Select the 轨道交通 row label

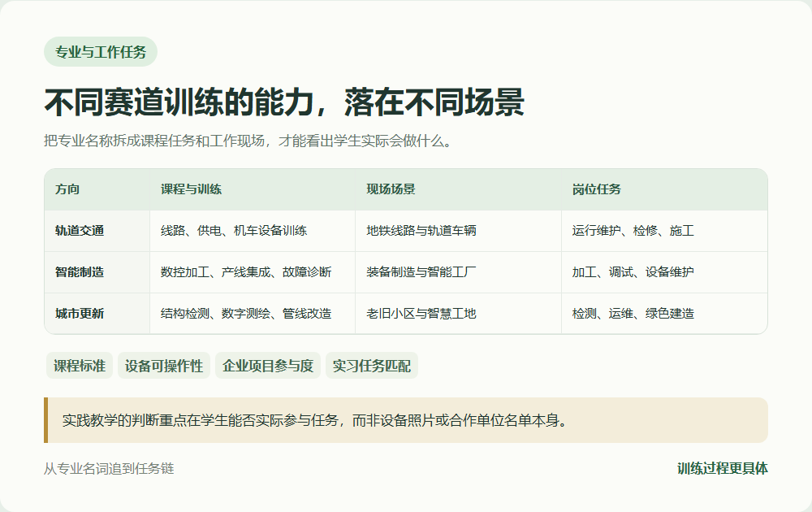coord(97,231)
